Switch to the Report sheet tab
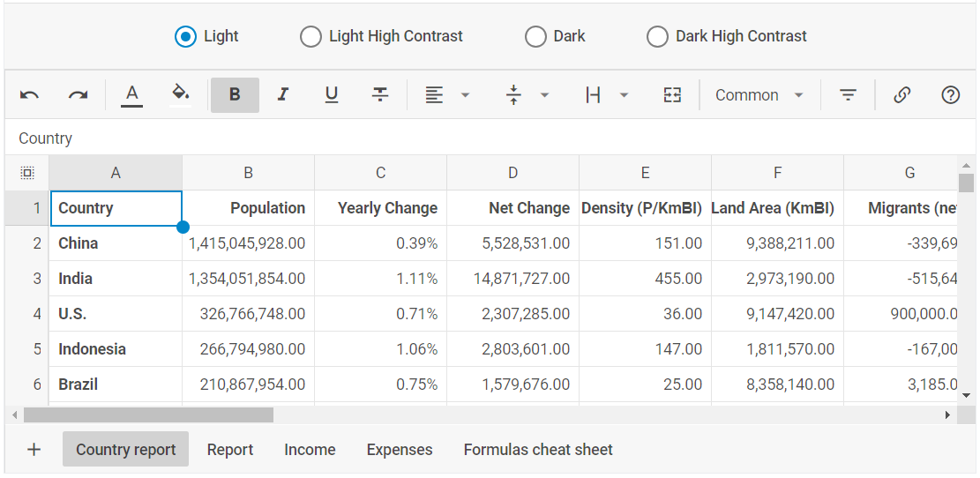Screen dimensions: 980x478 click(230, 449)
